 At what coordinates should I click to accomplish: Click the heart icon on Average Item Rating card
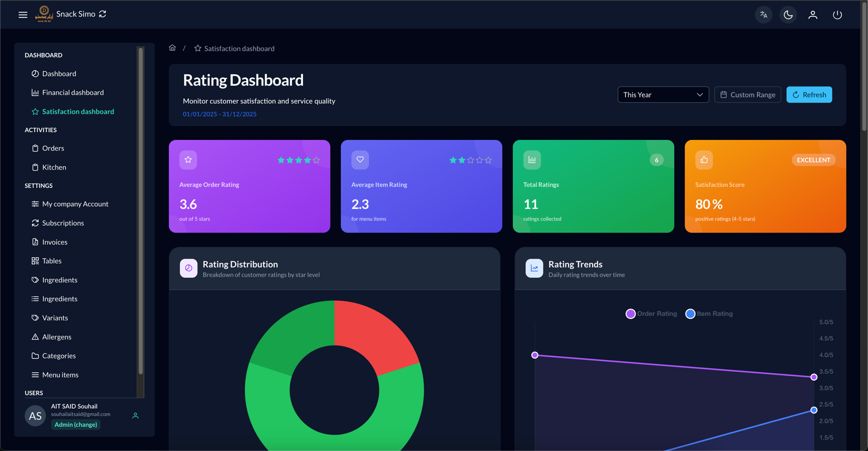pos(360,160)
